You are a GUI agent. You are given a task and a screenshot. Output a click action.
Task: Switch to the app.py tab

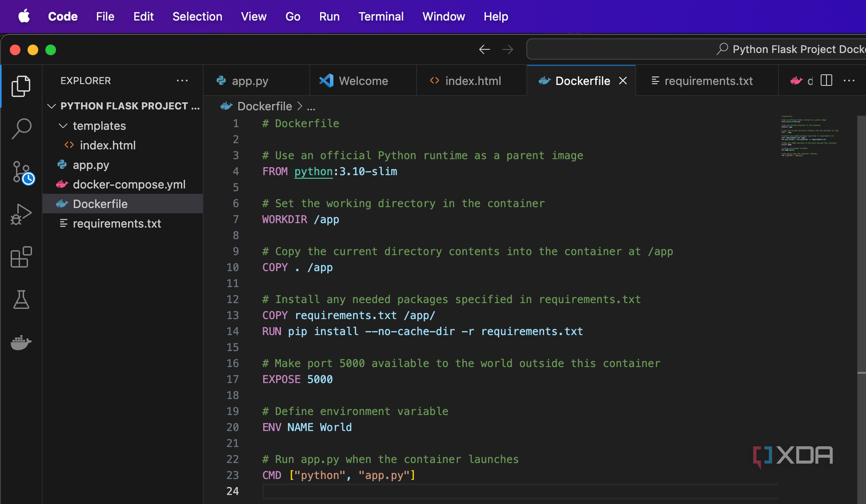click(249, 81)
